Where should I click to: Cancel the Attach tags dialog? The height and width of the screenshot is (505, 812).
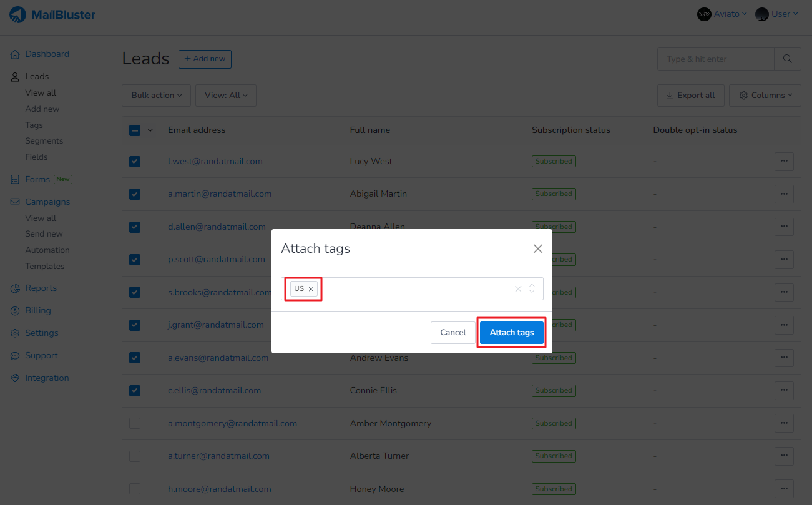click(452, 333)
